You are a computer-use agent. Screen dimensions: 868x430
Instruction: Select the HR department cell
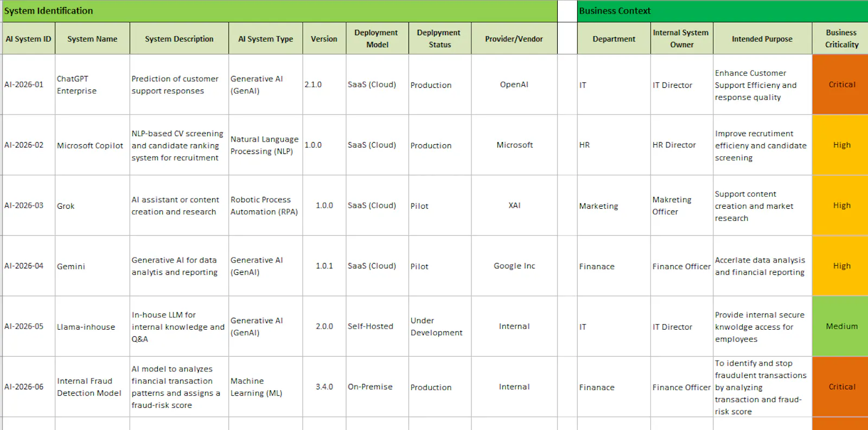click(x=614, y=145)
